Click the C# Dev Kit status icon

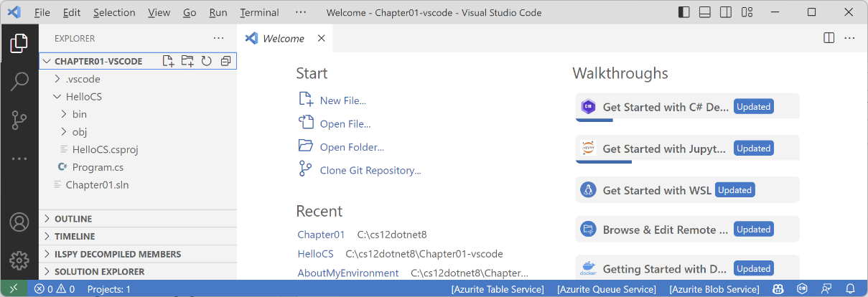[803, 289]
